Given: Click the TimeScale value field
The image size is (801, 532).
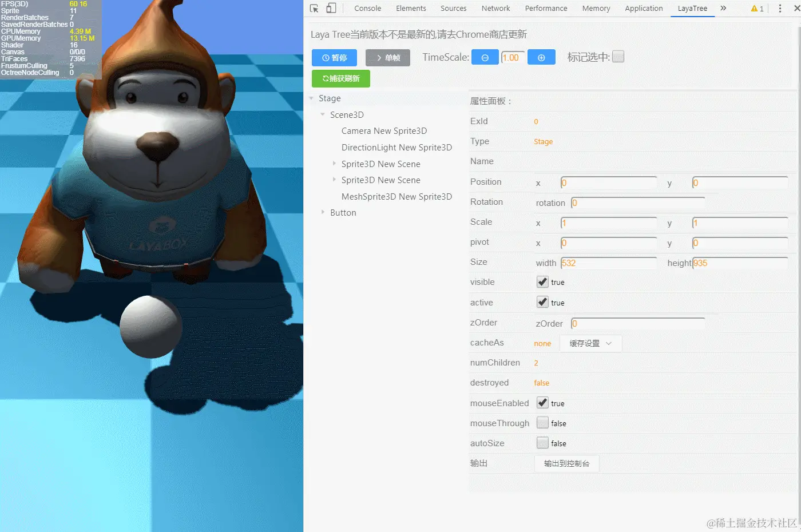Looking at the screenshot, I should tap(513, 57).
